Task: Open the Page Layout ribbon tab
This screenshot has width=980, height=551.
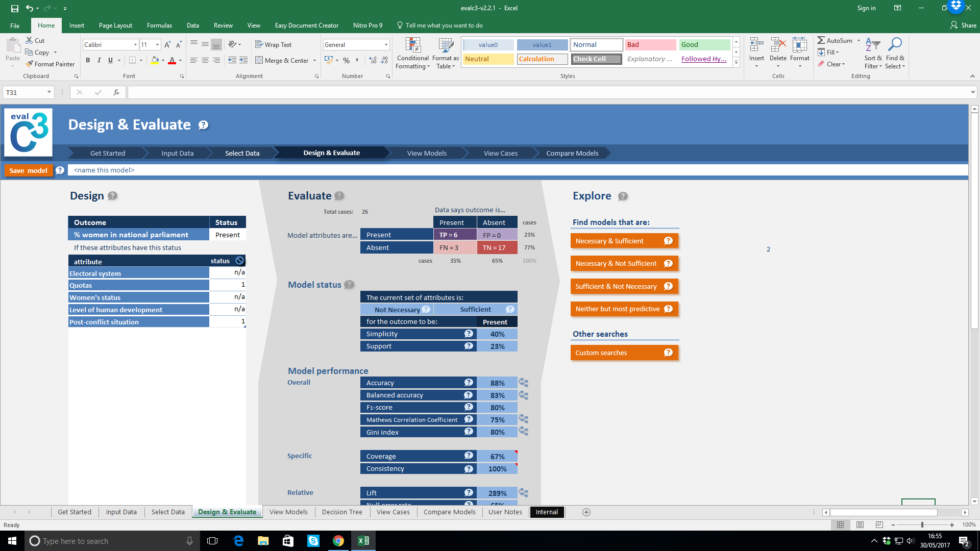Action: coord(115,26)
